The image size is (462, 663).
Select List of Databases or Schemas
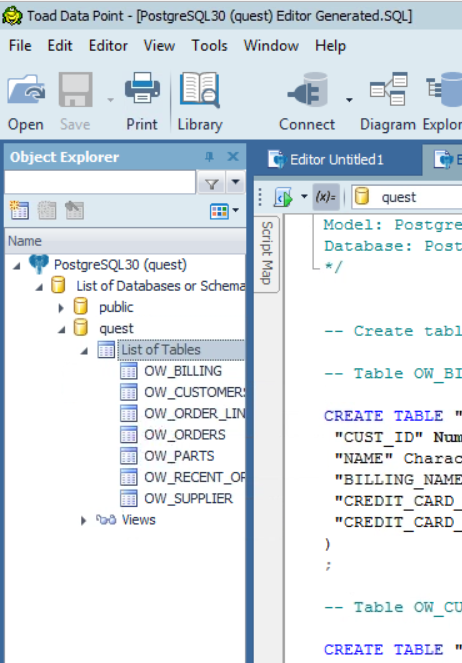[160, 286]
